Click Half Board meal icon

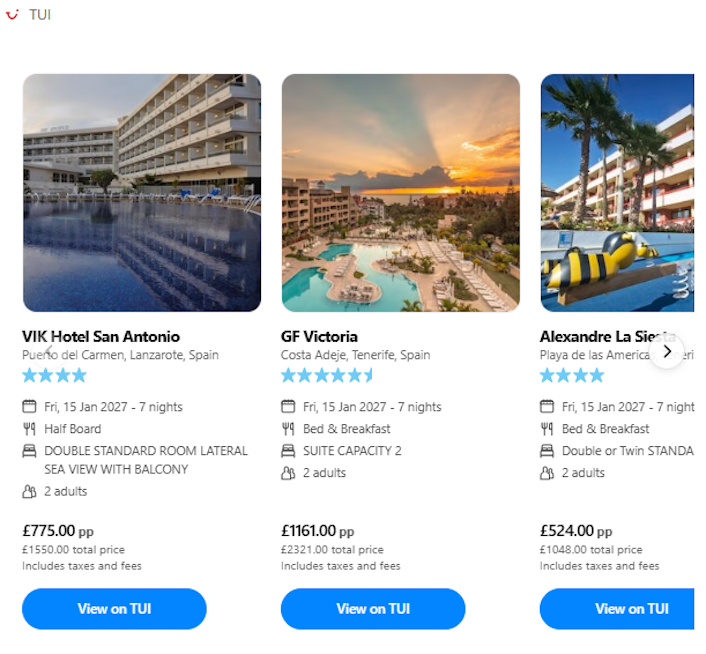(29, 429)
